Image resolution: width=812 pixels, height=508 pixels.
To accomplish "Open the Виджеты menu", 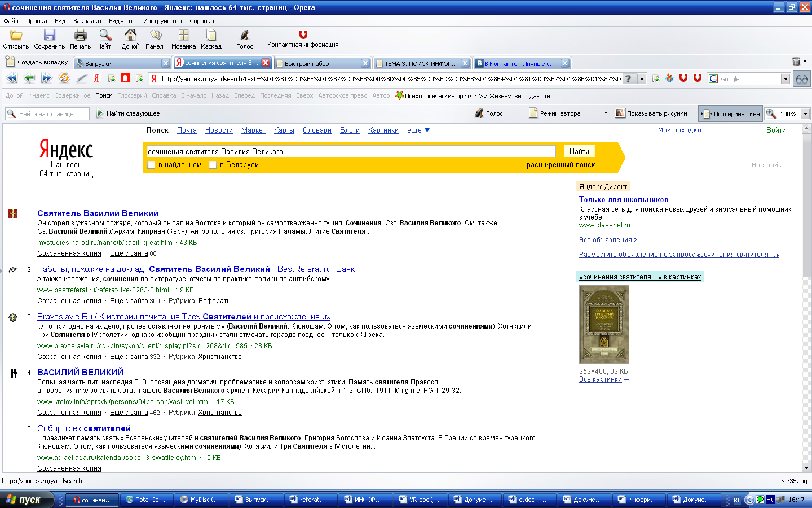I will pos(122,21).
